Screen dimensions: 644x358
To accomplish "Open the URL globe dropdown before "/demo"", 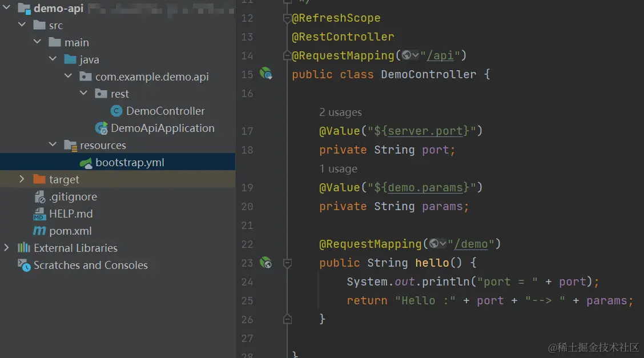I will click(x=438, y=243).
